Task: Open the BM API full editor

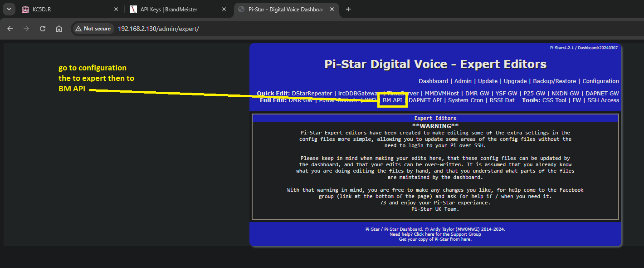Action: coord(392,100)
